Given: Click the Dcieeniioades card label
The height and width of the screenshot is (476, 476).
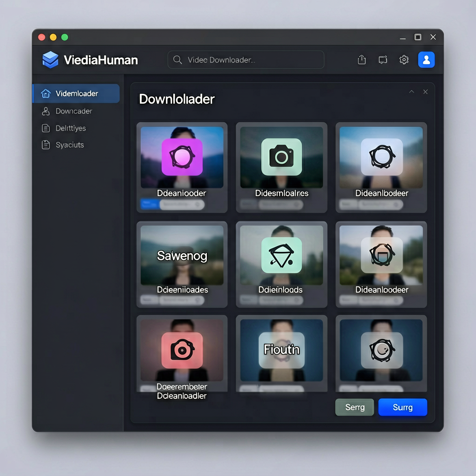Looking at the screenshot, I should pyautogui.click(x=182, y=290).
